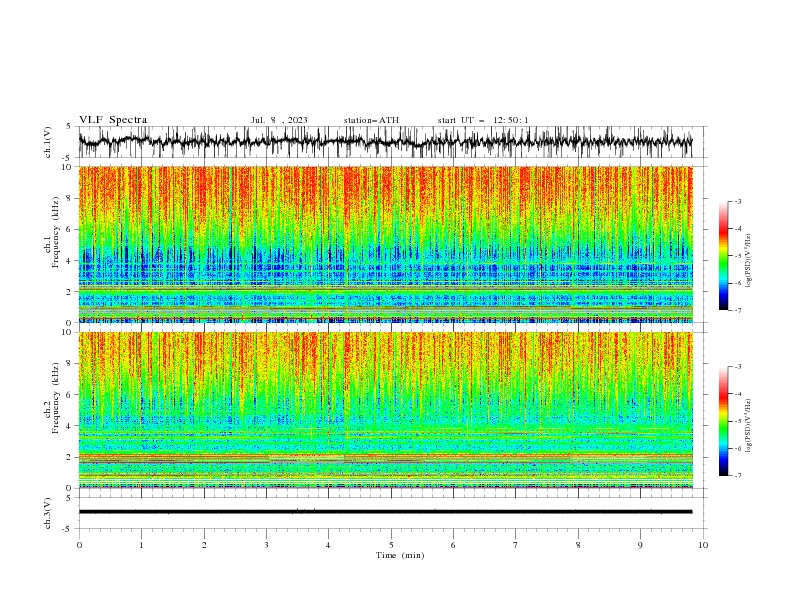Select the date text "Jul. 8 , 2023"
The width and height of the screenshot is (792, 612).
click(x=279, y=120)
